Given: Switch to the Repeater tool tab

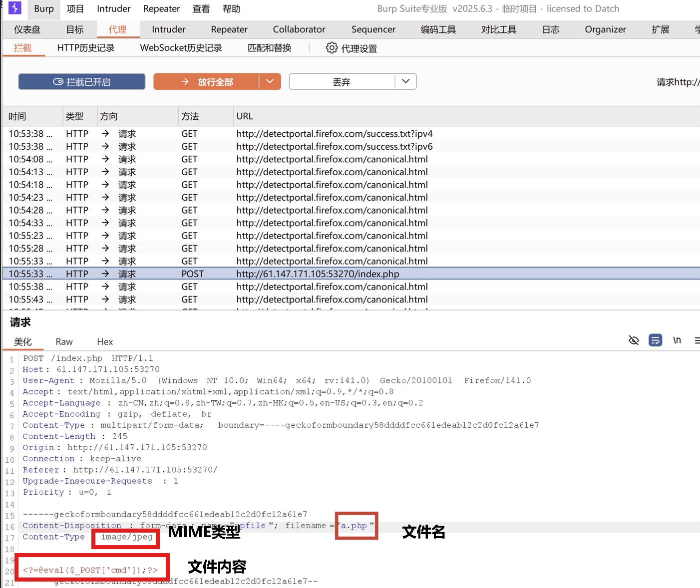Looking at the screenshot, I should (x=229, y=29).
